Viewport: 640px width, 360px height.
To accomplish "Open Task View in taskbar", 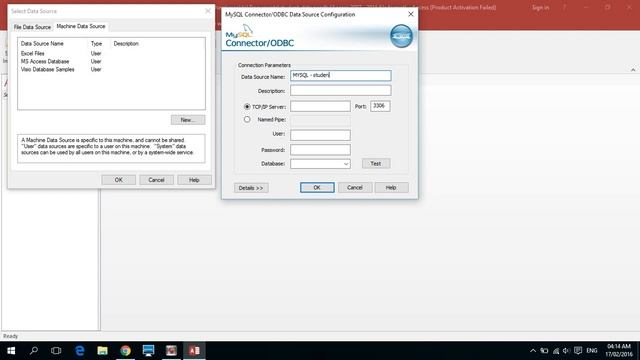I will coord(56,351).
